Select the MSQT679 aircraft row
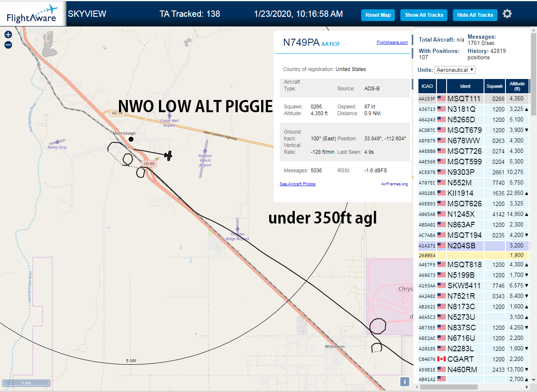The image size is (537, 392). pyautogui.click(x=474, y=130)
